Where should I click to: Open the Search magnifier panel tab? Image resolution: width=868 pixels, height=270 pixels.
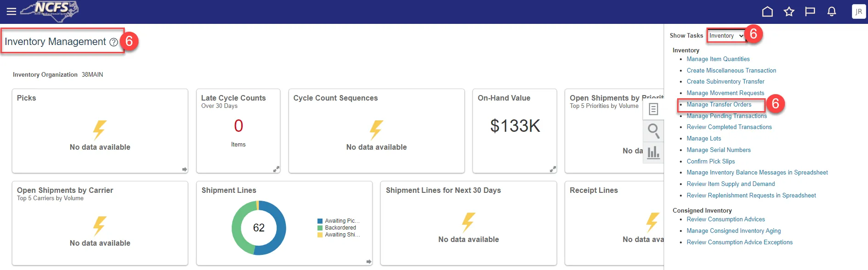pos(653,131)
